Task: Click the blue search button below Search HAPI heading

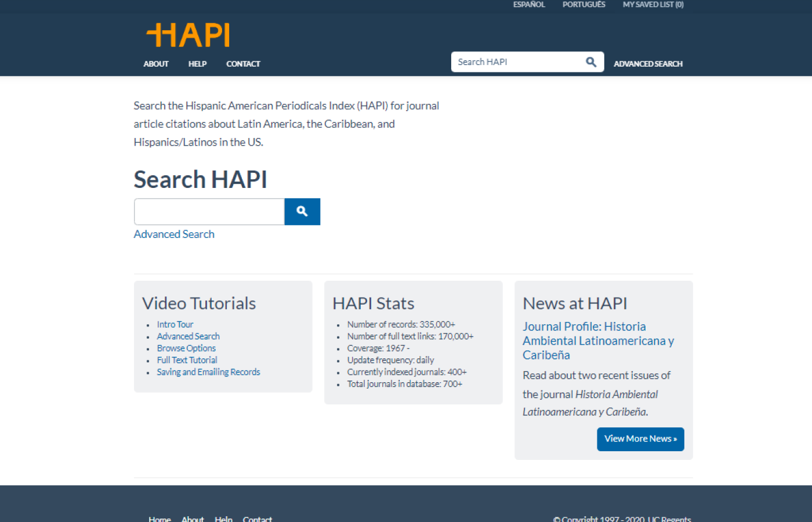Action: (302, 212)
